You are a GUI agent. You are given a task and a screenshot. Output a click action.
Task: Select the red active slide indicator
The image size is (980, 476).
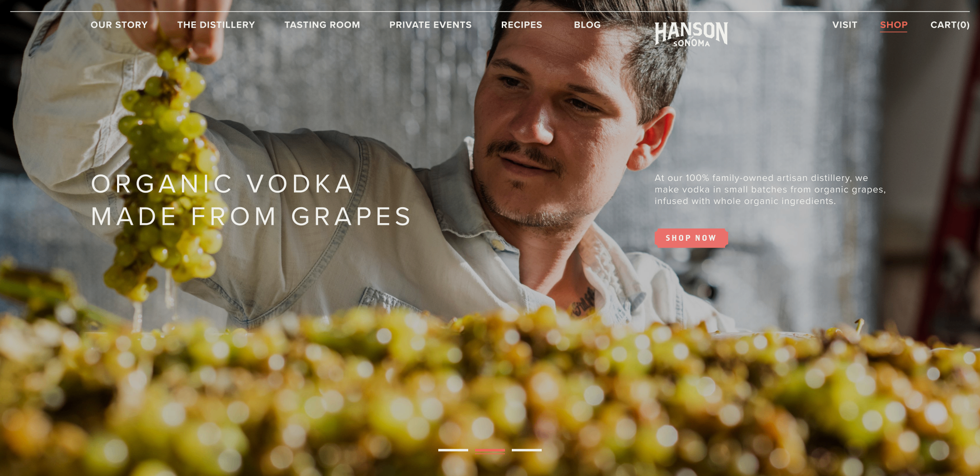click(x=490, y=450)
